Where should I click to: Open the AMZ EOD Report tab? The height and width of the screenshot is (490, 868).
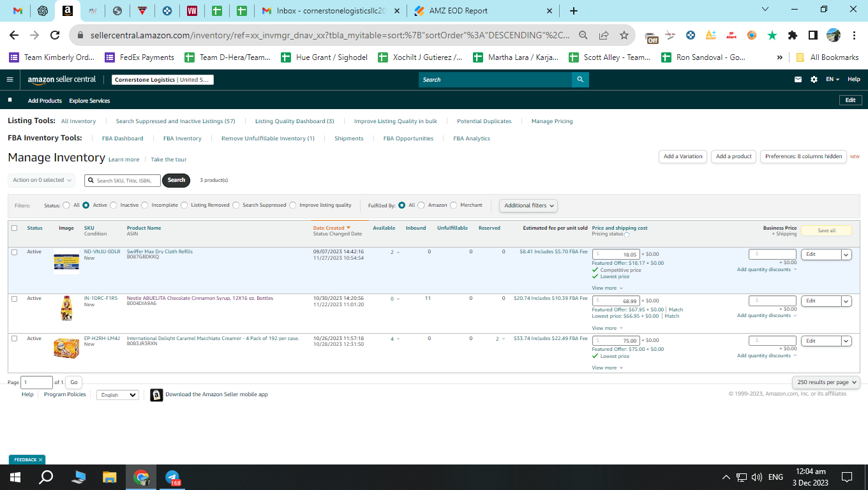483,11
